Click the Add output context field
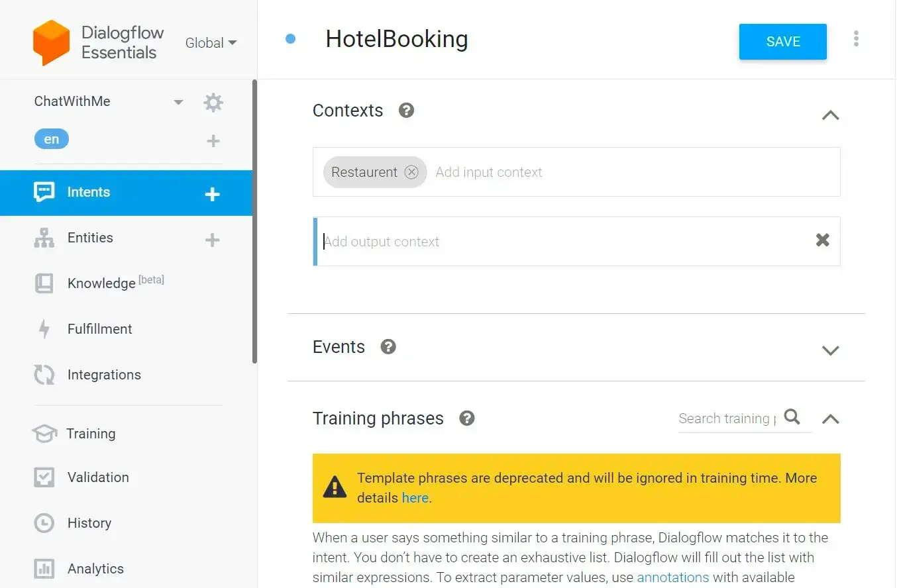 (563, 242)
